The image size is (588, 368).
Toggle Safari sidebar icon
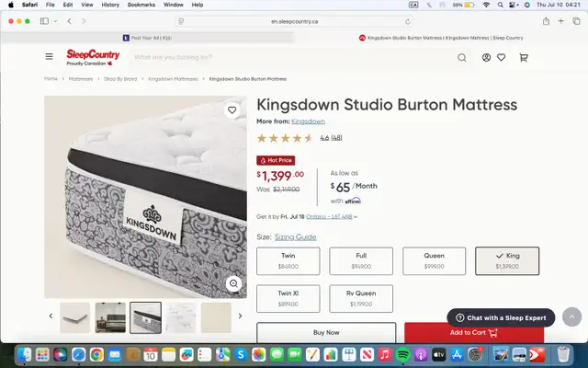point(44,21)
